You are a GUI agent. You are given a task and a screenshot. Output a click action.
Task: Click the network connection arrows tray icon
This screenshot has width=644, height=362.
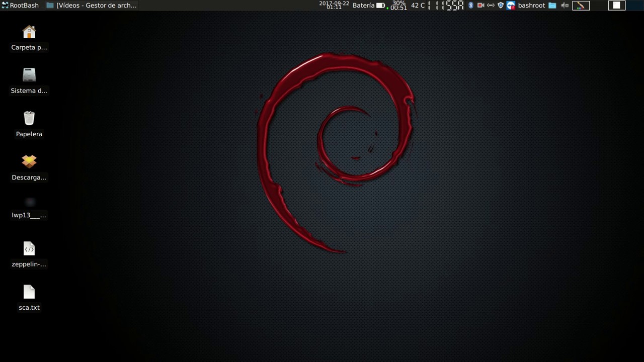[491, 6]
